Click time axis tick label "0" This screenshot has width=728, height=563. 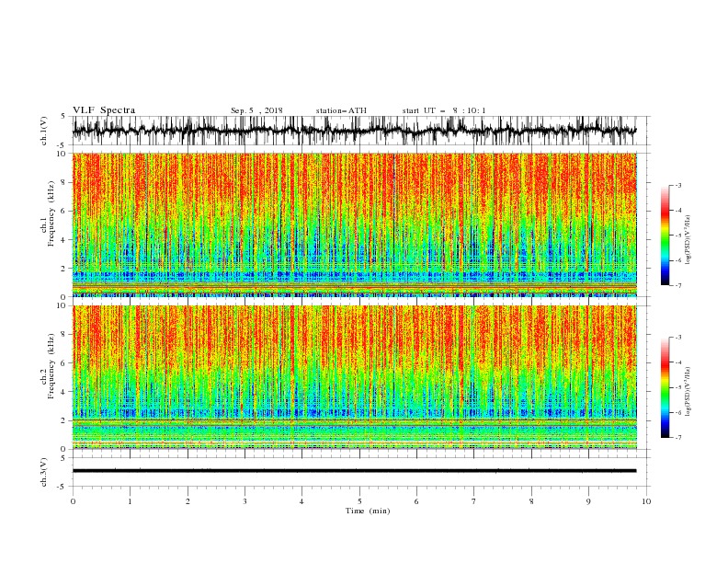73,501
